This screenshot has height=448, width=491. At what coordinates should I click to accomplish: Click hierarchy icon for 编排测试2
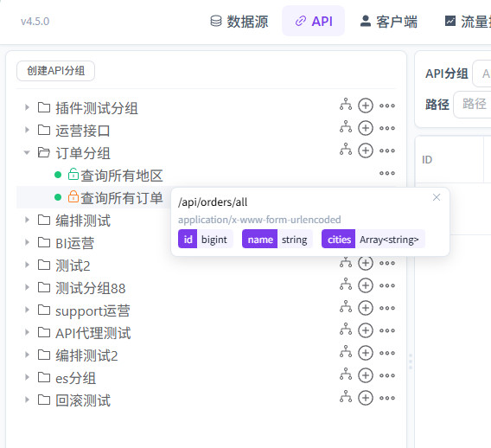(346, 352)
